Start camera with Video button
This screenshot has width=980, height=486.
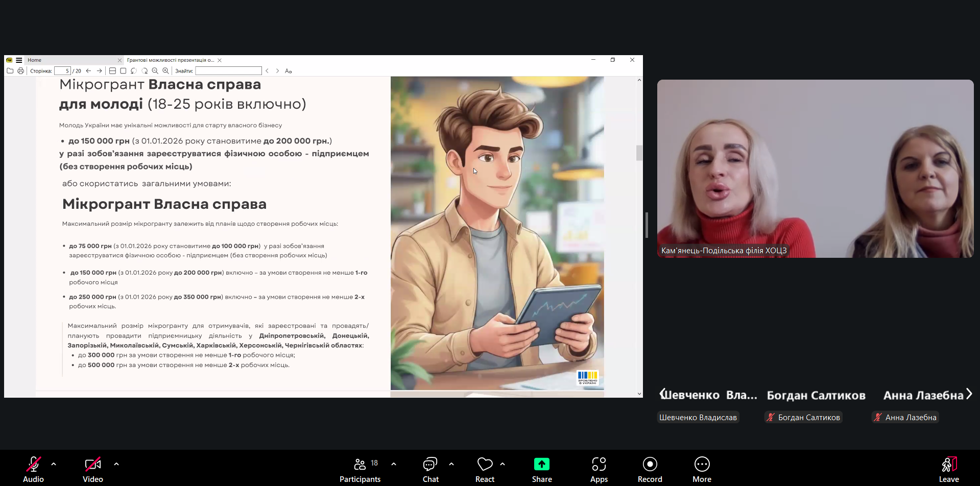pos(92,469)
